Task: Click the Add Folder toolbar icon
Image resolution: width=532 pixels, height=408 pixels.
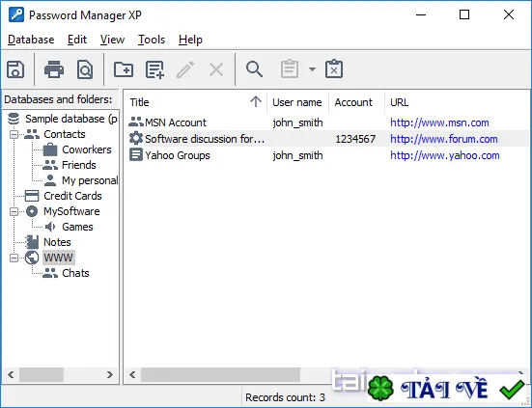Action: click(124, 69)
